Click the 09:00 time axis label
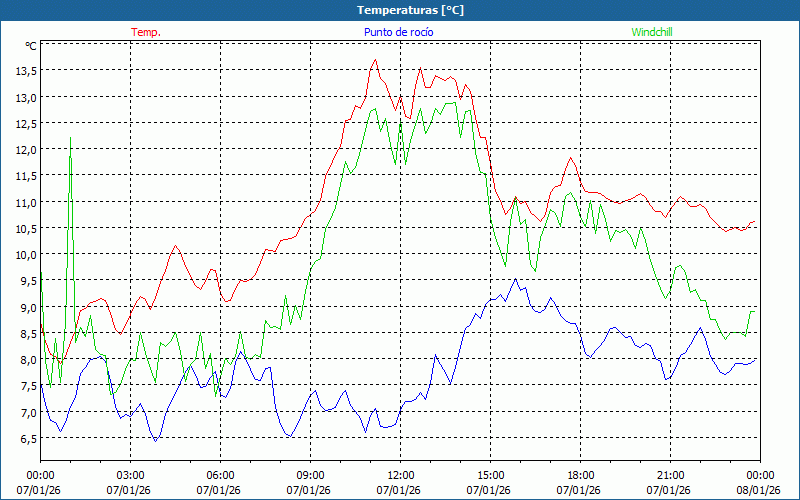This screenshot has width=800, height=500. tap(310, 475)
